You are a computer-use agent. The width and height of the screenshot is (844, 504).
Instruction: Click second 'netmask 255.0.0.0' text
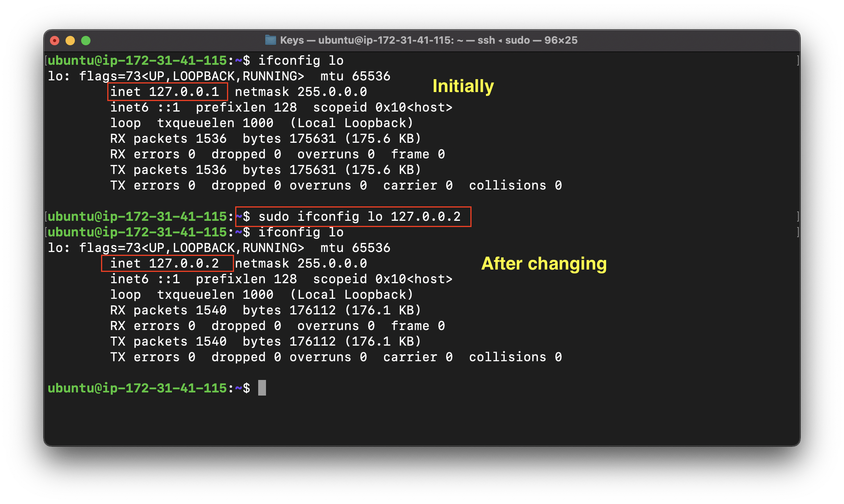(x=301, y=263)
